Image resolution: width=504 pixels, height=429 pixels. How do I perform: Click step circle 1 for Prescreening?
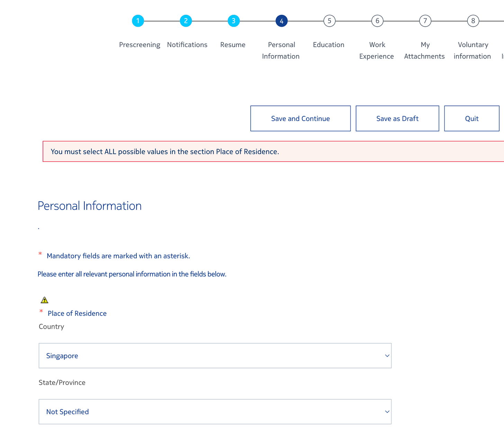[138, 21]
